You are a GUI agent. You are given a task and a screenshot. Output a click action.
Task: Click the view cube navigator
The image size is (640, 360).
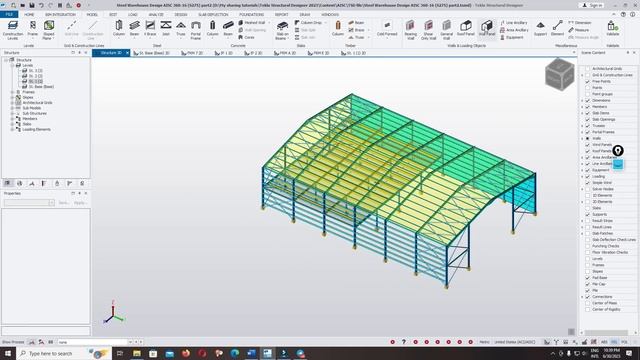[x=560, y=74]
